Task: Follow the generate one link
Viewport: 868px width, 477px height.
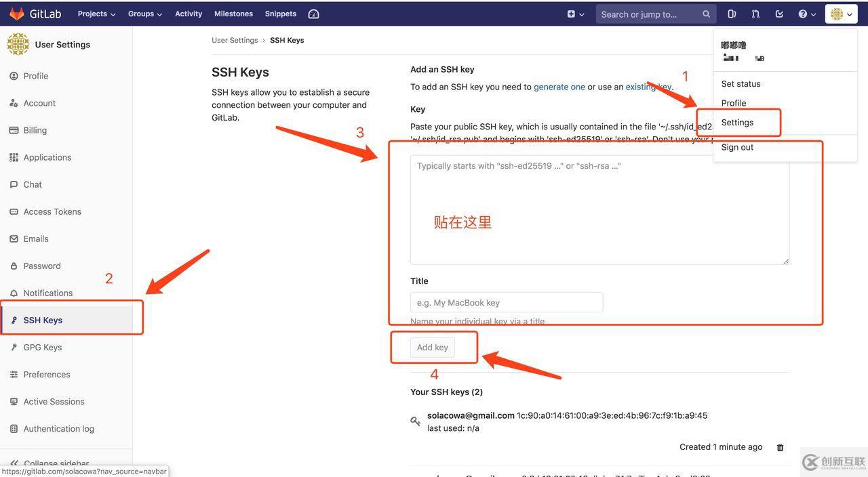Action: 559,87
